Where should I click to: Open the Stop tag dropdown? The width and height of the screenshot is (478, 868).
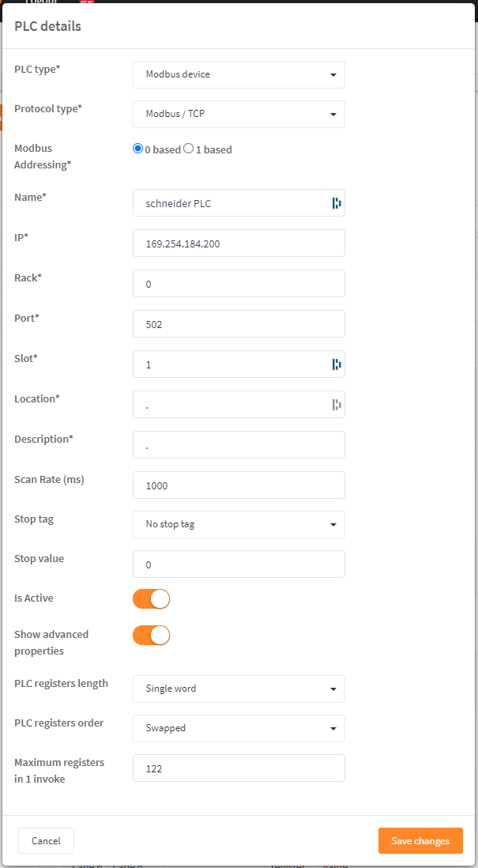239,524
